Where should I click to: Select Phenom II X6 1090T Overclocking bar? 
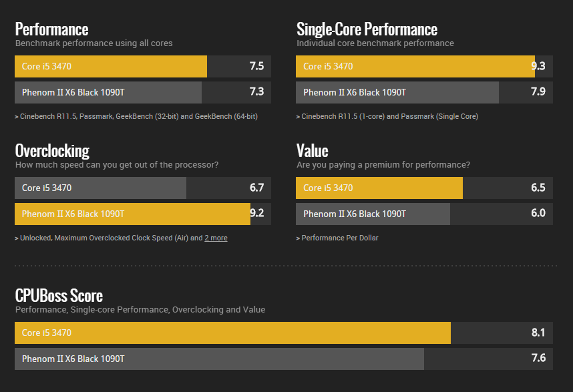[x=143, y=214]
